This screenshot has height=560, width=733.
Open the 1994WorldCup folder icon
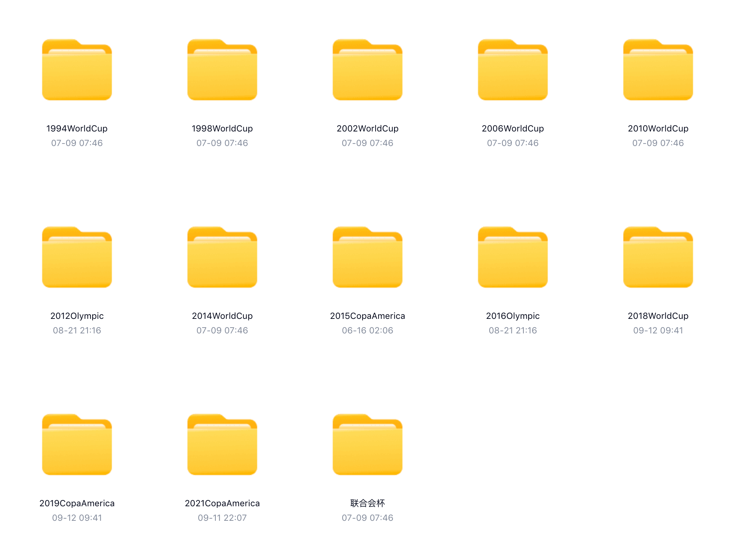[x=77, y=70]
